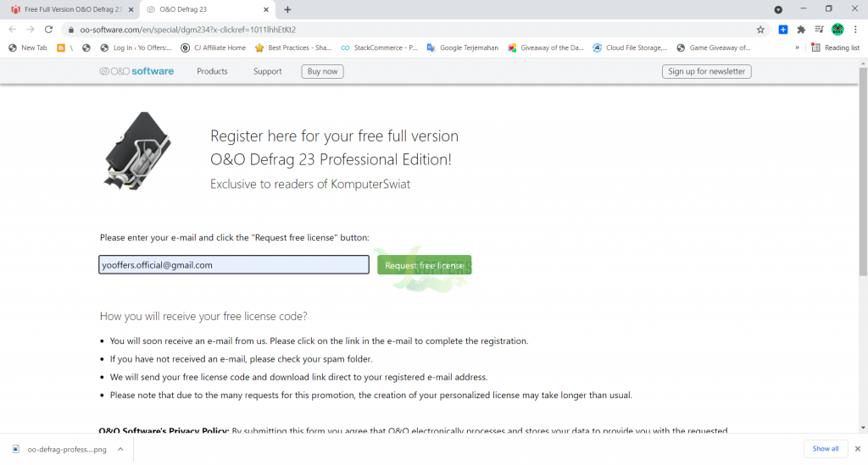Open the Reading list
This screenshot has width=868, height=465.
point(835,48)
